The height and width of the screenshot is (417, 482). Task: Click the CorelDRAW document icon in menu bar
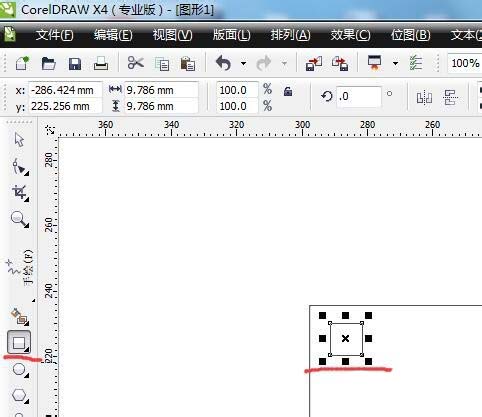pos(9,35)
